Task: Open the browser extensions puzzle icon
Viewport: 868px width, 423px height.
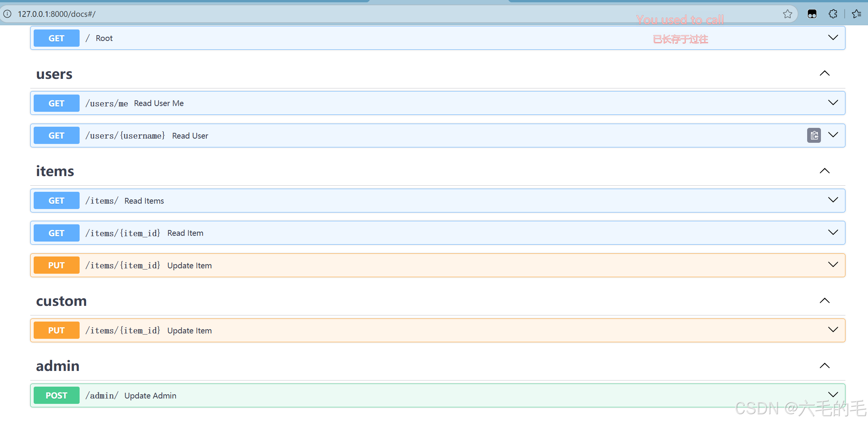Action: pyautogui.click(x=833, y=14)
